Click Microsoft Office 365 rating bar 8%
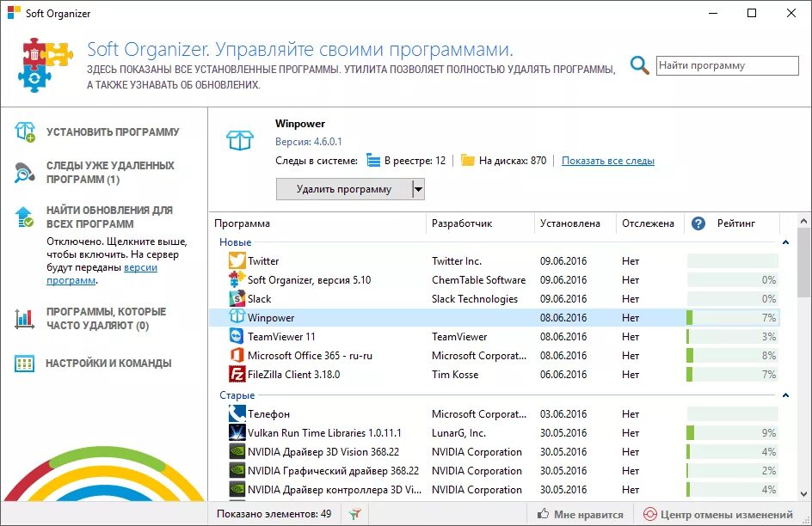The image size is (812, 526). coord(732,355)
